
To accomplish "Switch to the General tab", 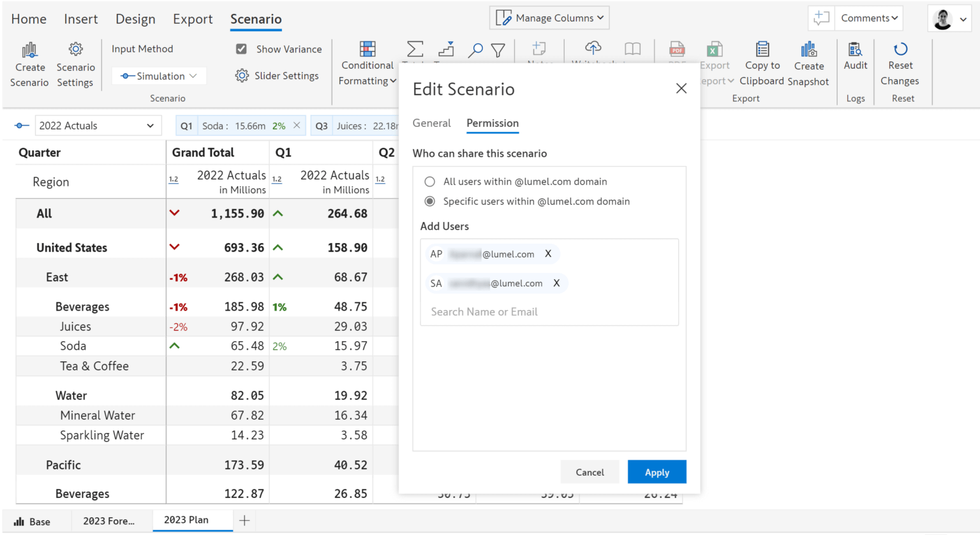I will coord(431,123).
